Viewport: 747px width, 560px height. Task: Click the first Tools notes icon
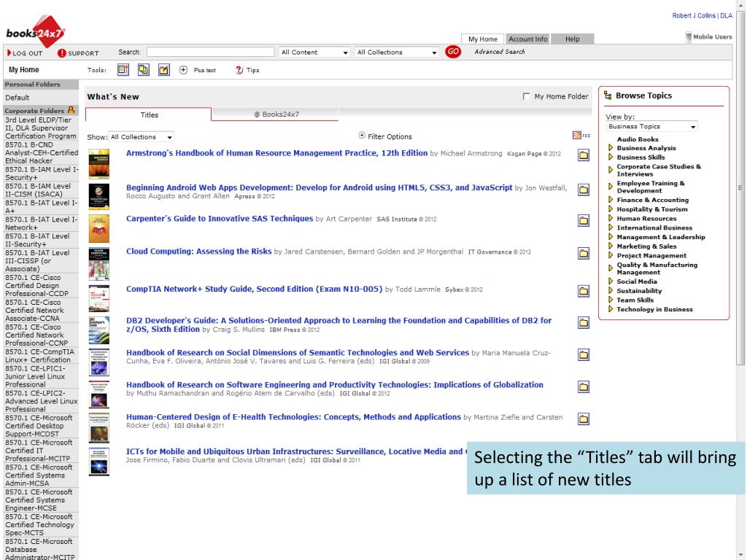pos(123,70)
